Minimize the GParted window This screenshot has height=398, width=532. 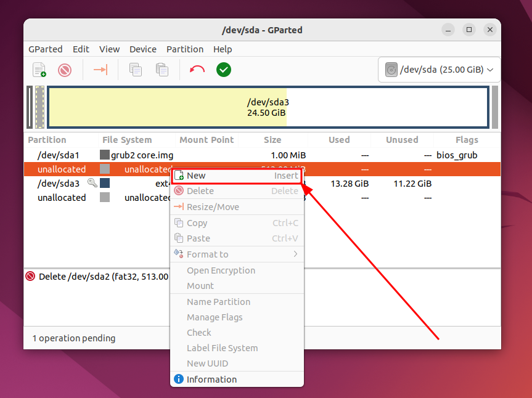click(x=448, y=30)
